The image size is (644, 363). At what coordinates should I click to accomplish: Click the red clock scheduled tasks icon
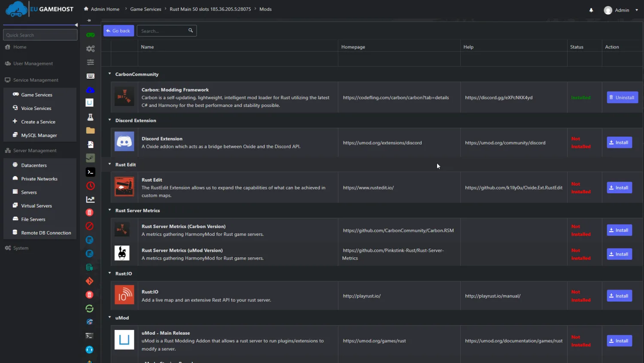tap(90, 186)
